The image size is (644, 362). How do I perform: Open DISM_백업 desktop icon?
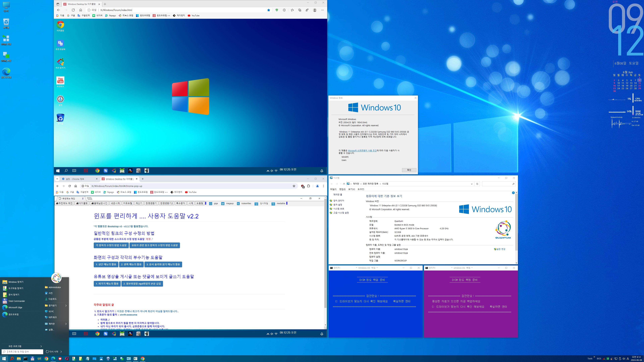[6, 40]
